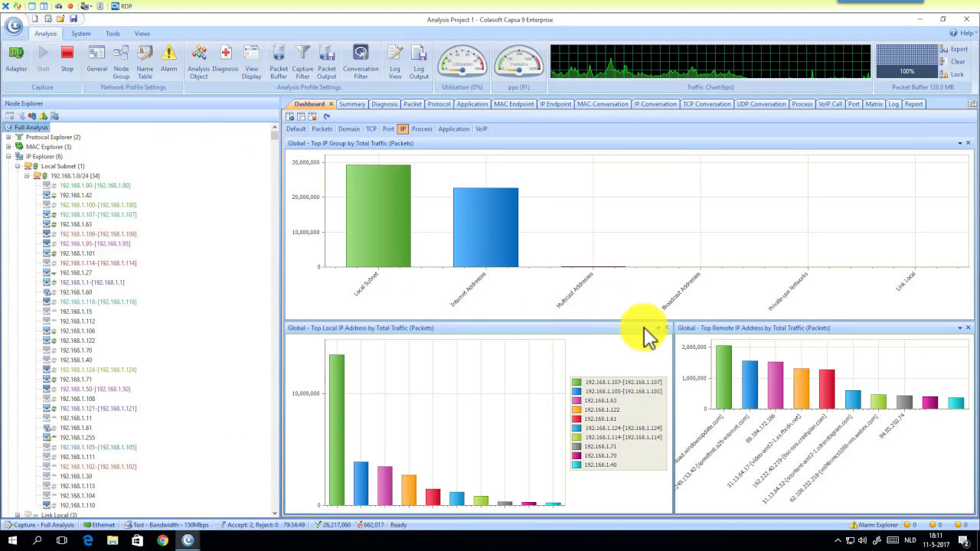Click legend swatch for 192.168.1.122
Image resolution: width=980 pixels, height=551 pixels.
[x=577, y=409]
